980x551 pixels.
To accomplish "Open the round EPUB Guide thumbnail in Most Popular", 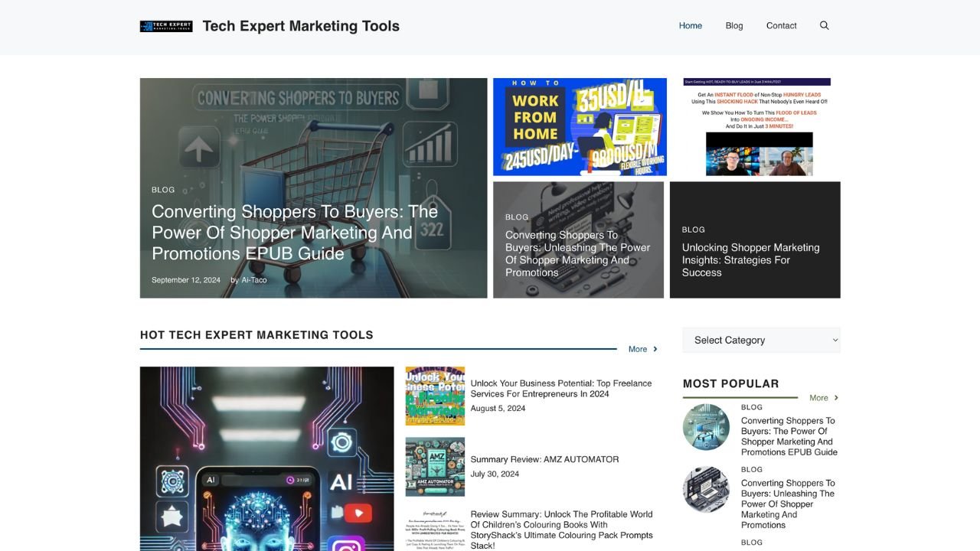I will (706, 427).
